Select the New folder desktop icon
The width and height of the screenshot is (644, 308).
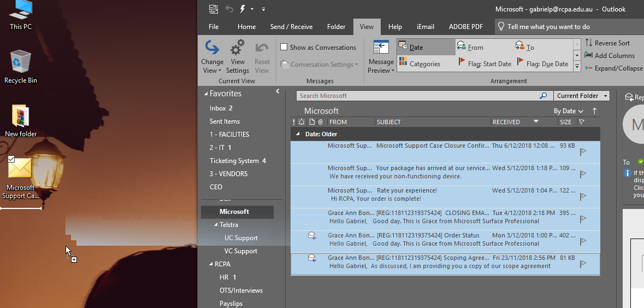[21, 121]
